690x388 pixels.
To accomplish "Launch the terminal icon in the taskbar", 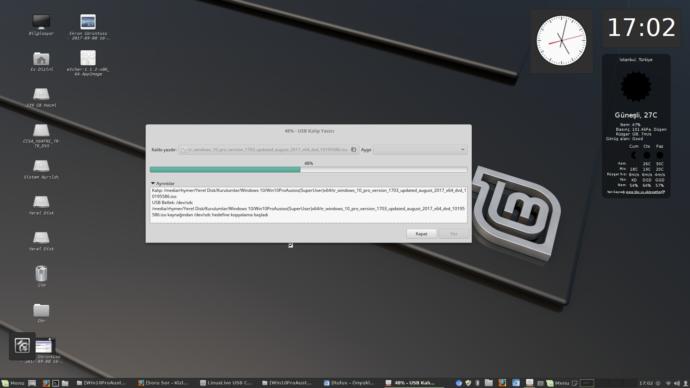I will click(x=55, y=383).
